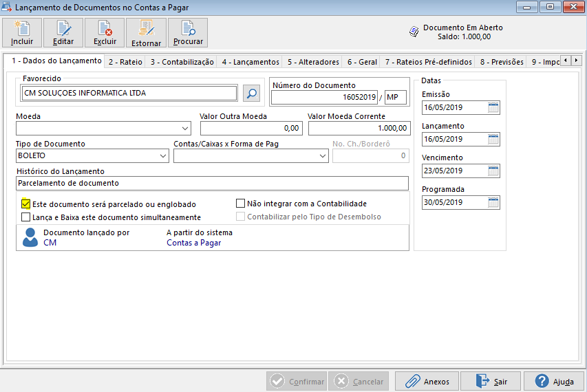
Task: Open the 3 - Contabilização tab
Action: click(x=182, y=62)
